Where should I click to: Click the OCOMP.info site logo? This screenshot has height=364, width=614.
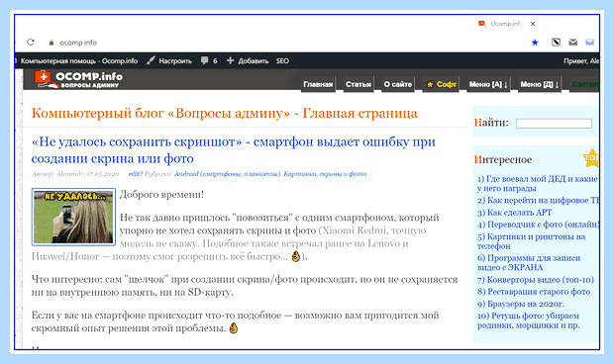[78, 79]
